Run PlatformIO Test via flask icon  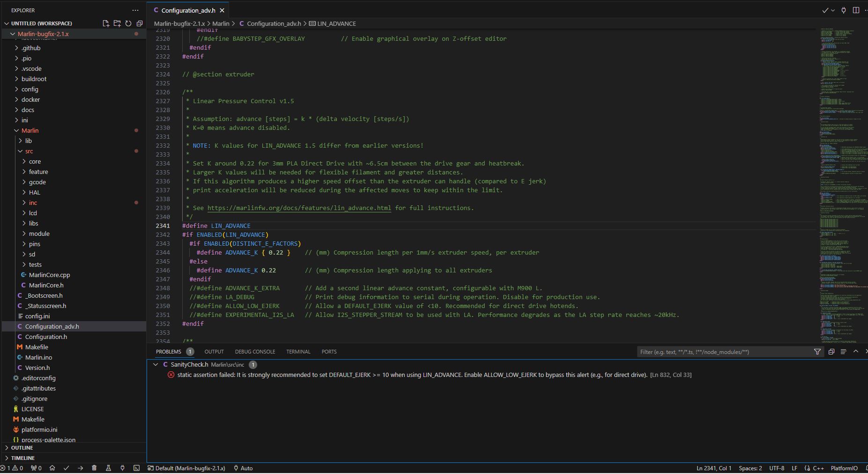[x=108, y=468]
